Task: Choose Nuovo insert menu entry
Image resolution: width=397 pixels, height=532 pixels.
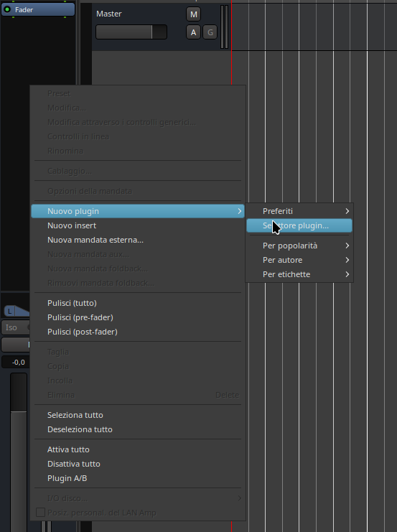Action: tap(138, 225)
